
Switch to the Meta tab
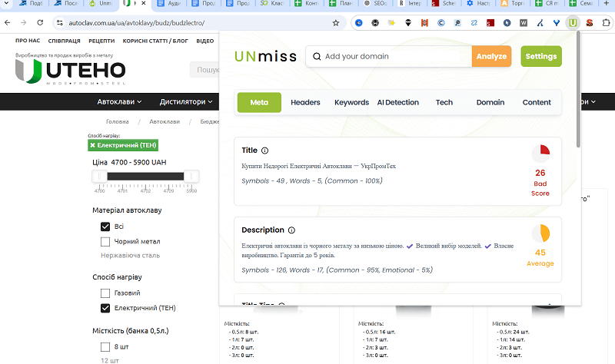click(259, 102)
